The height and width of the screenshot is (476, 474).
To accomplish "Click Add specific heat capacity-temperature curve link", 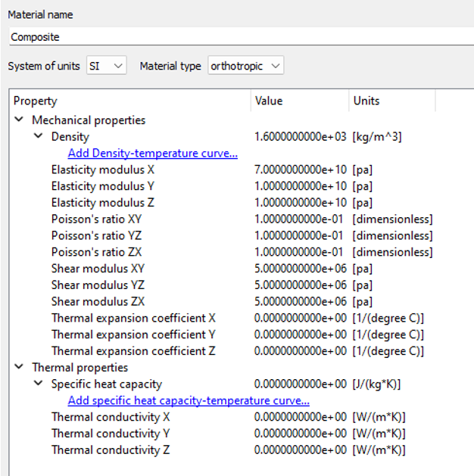I will tap(189, 400).
